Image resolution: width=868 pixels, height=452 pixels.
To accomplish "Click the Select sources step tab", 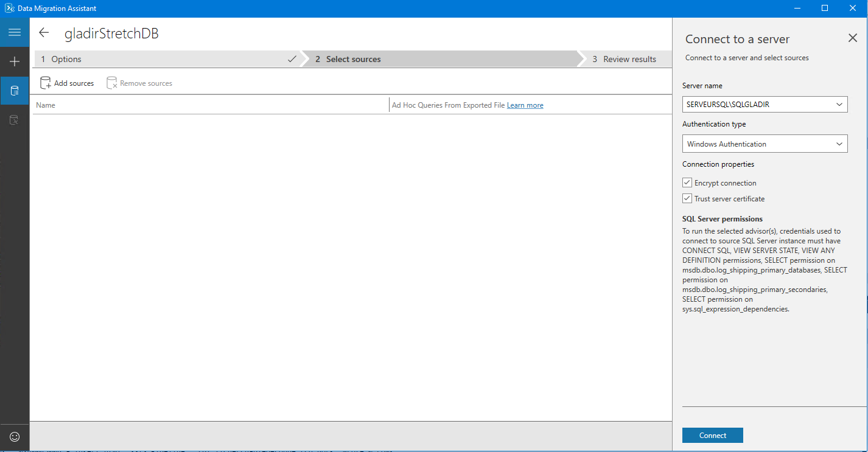I will 438,59.
